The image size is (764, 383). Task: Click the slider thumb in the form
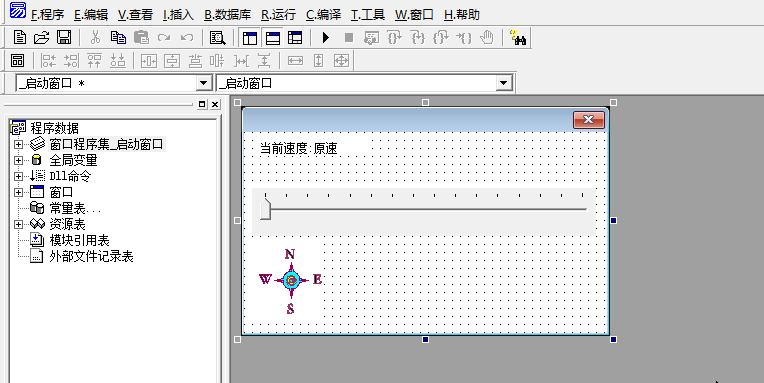click(x=266, y=209)
